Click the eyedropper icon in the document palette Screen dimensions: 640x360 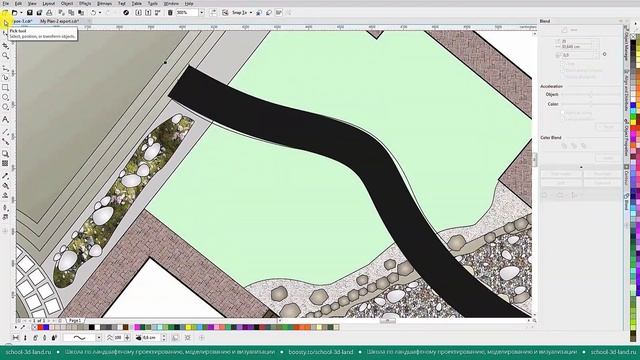(23, 327)
